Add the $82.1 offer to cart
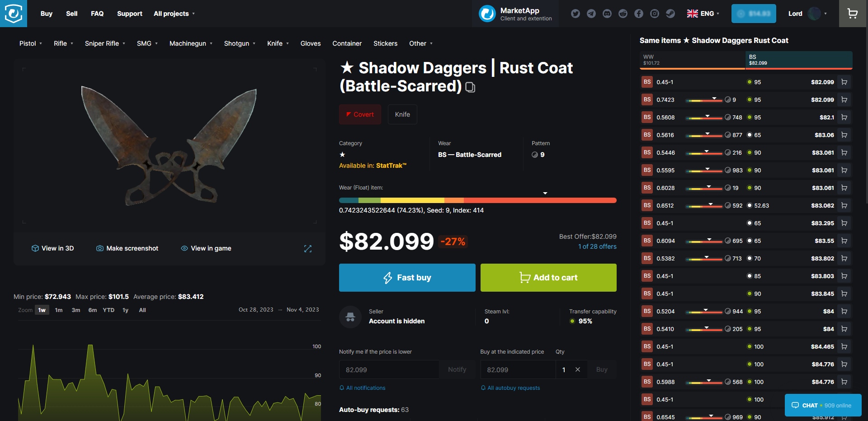The image size is (868, 421). tap(844, 117)
